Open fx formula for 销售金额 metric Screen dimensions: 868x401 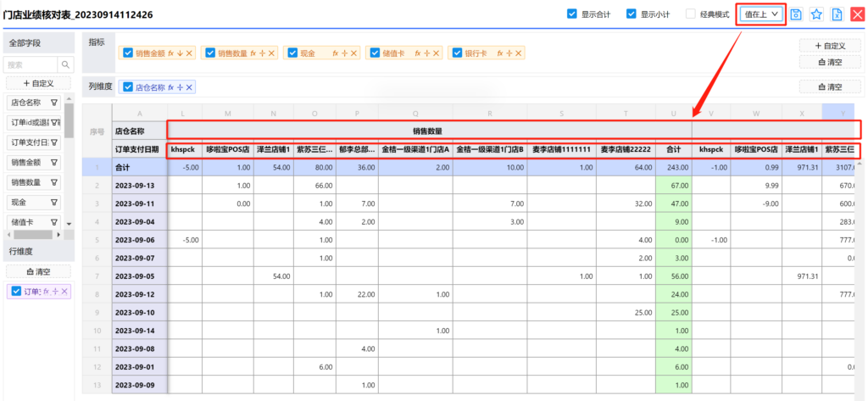pyautogui.click(x=171, y=53)
